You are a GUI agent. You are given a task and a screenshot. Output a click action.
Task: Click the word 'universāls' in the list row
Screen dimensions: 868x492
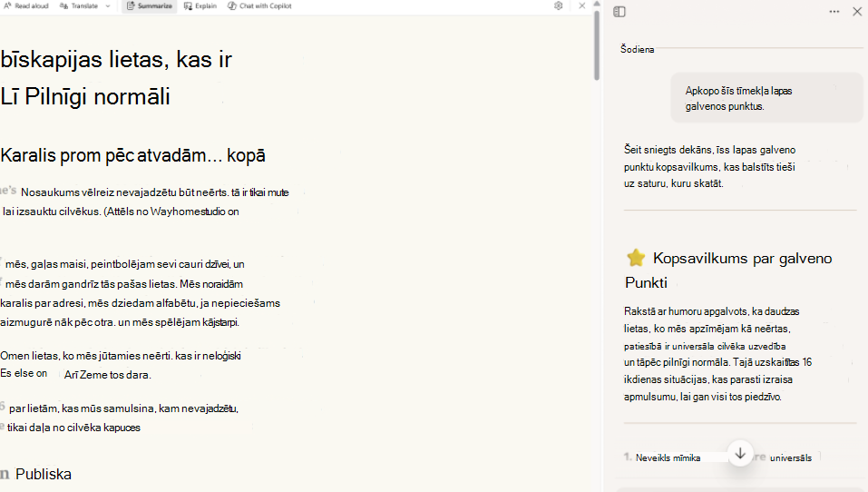[x=791, y=458]
